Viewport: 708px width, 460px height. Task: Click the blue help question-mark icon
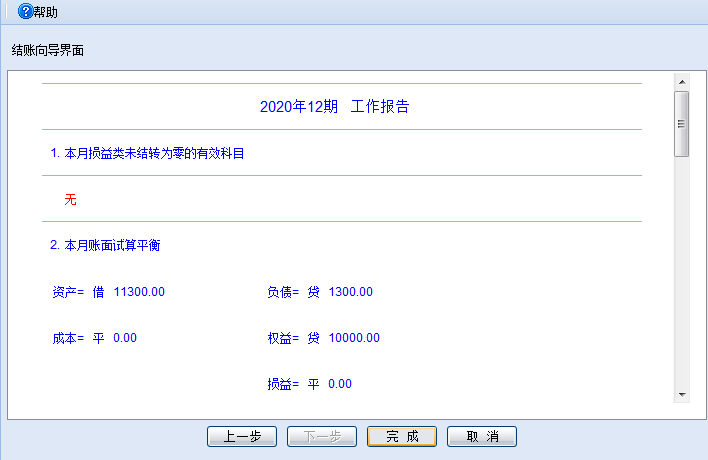(25, 11)
